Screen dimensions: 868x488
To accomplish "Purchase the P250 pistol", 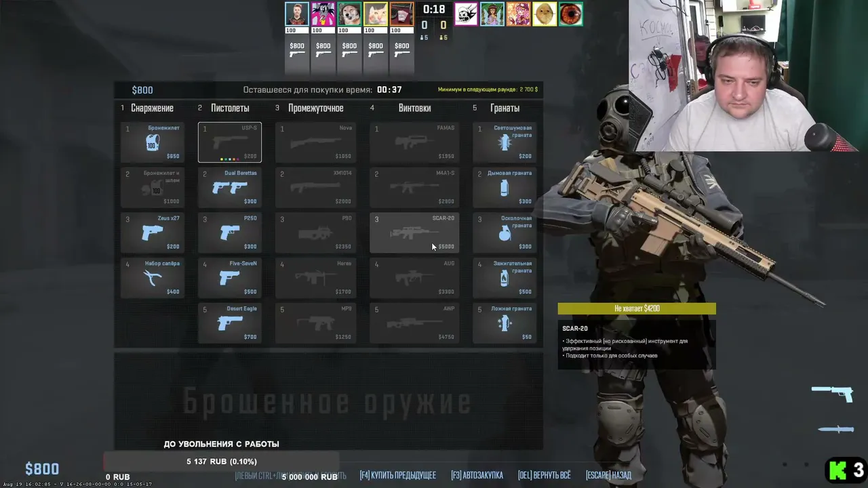I will 230,233.
